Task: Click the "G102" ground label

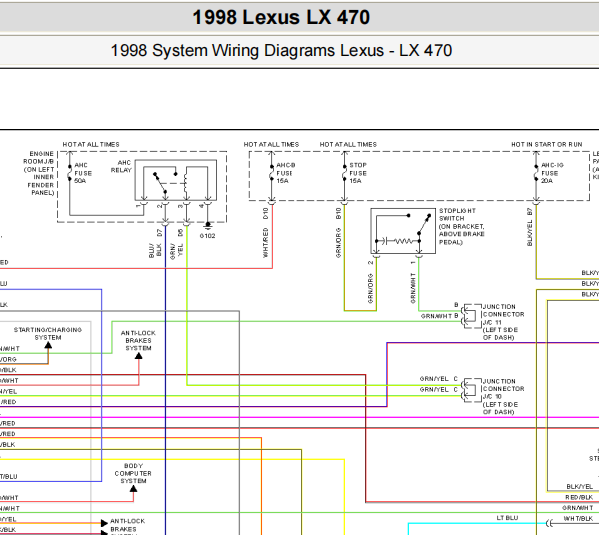Action: [207, 236]
